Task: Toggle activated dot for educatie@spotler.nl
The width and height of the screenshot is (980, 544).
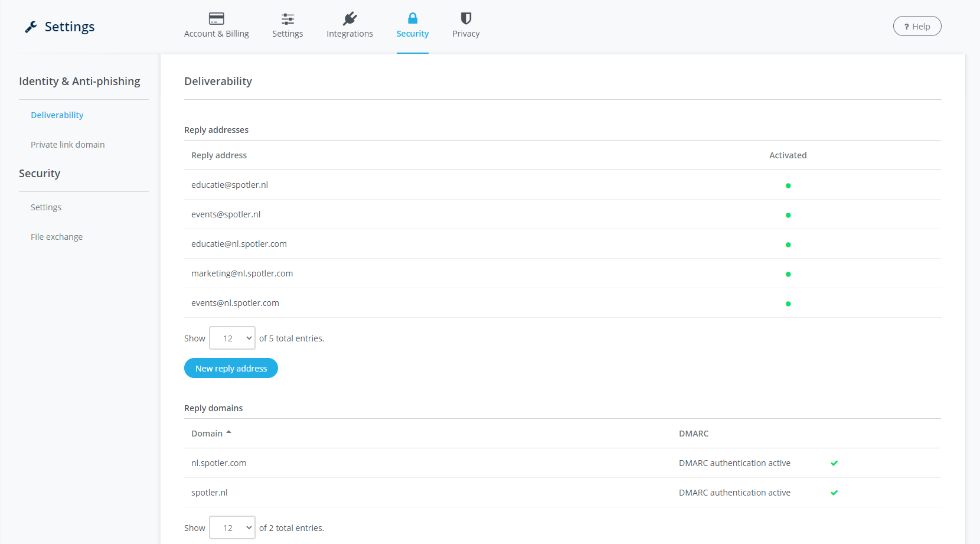Action: [x=788, y=185]
